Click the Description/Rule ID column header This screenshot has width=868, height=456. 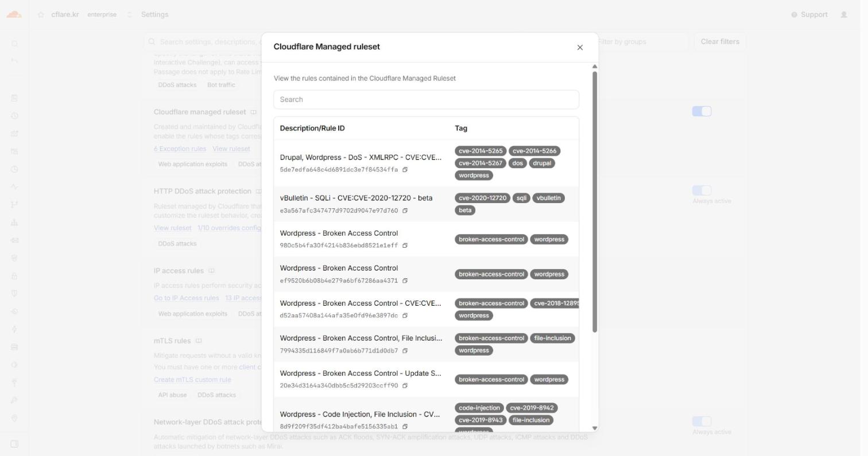coord(312,128)
